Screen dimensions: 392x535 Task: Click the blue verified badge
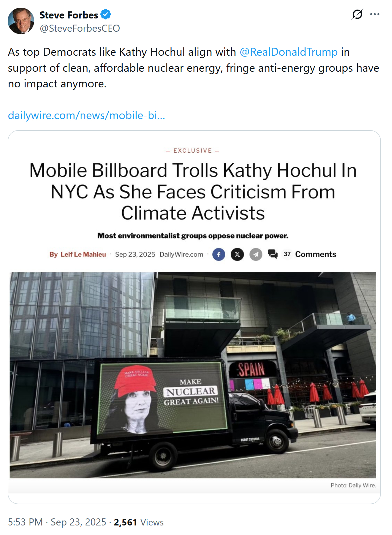pos(106,14)
